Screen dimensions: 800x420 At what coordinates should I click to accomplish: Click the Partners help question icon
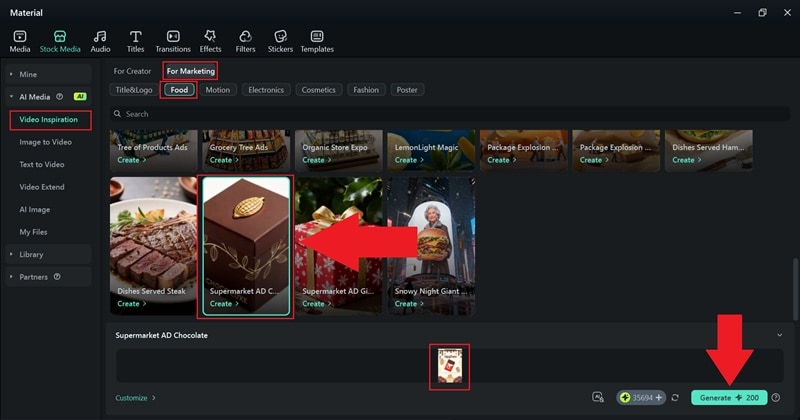click(57, 277)
